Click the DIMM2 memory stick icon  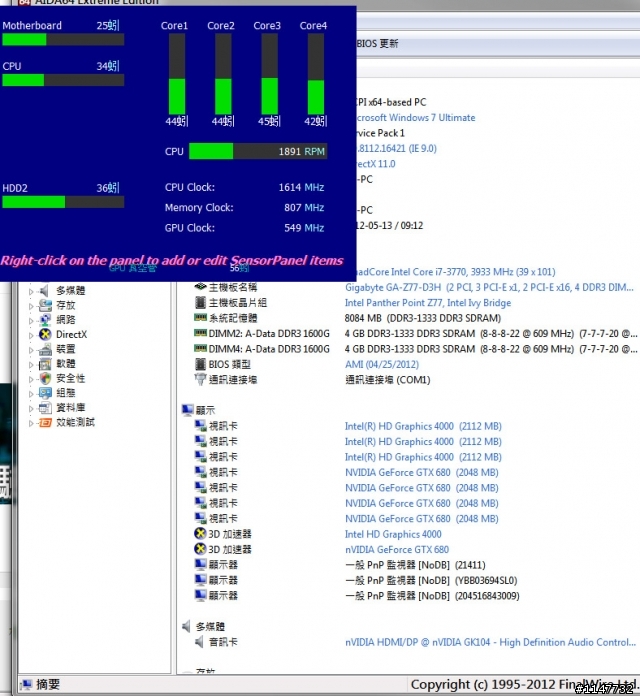(x=200, y=333)
